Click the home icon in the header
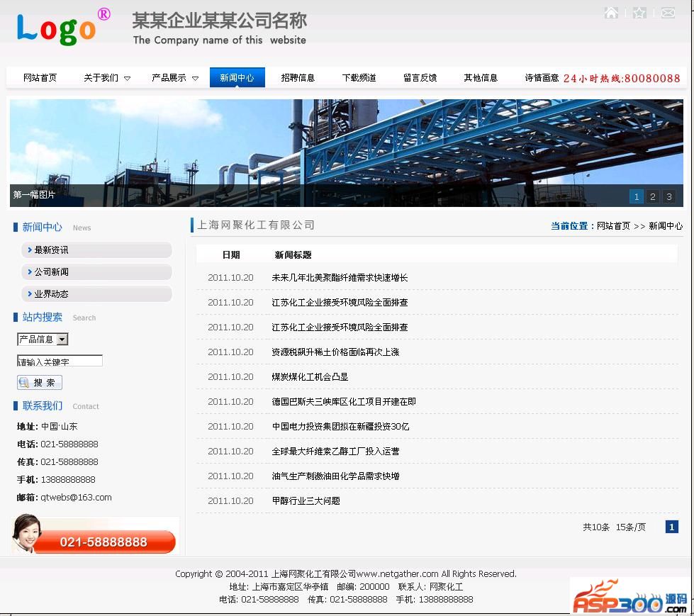The width and height of the screenshot is (694, 616). tap(611, 13)
